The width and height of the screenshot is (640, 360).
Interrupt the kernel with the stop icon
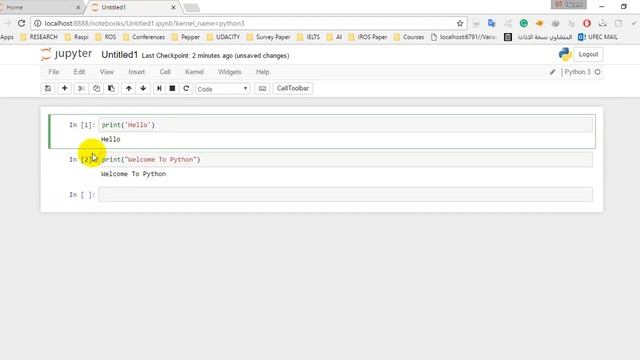click(x=172, y=89)
